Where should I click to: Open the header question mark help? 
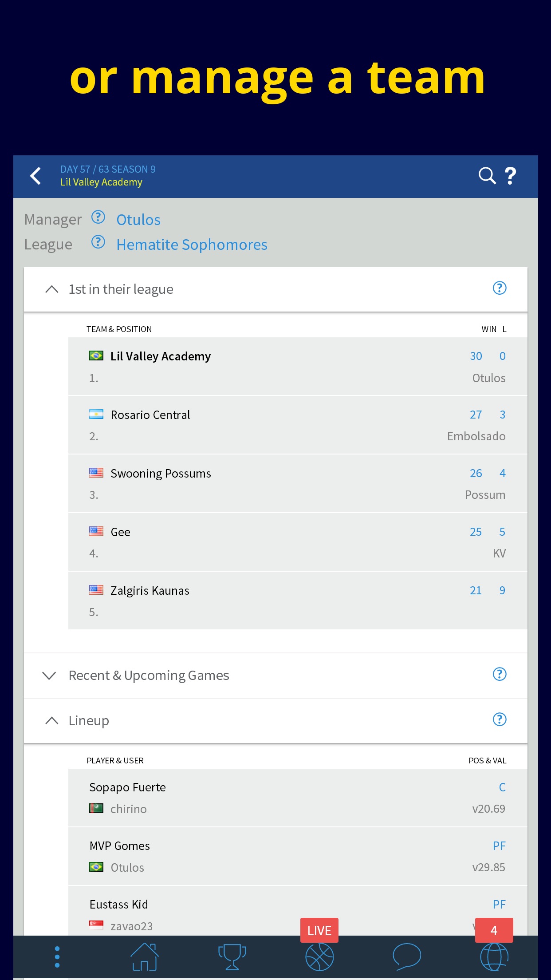[x=511, y=176]
